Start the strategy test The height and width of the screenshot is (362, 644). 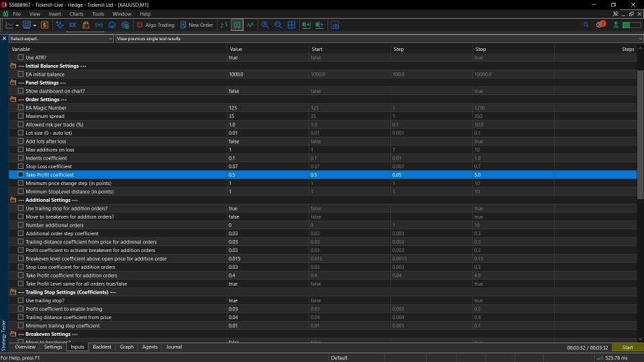pos(627,348)
